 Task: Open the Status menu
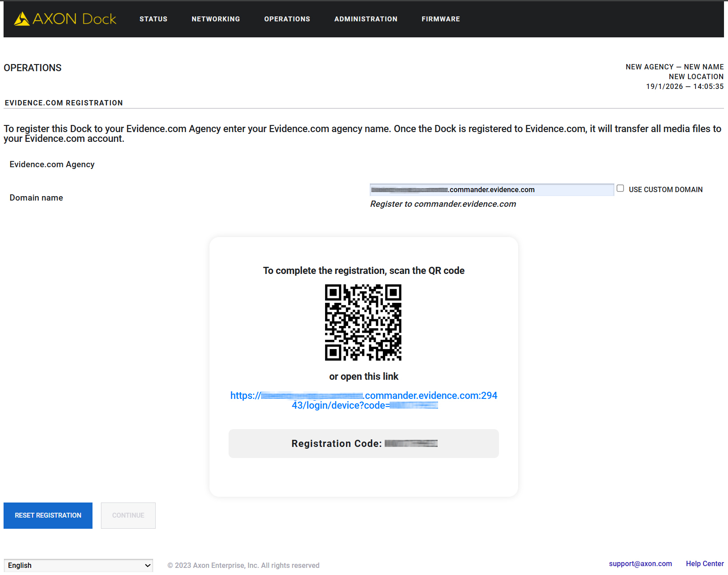coord(153,19)
